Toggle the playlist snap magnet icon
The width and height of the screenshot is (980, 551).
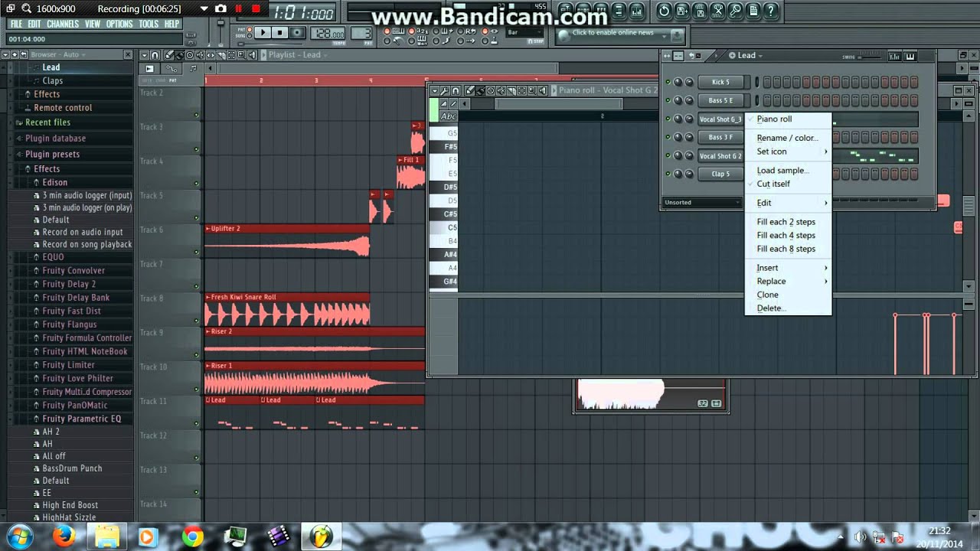pyautogui.click(x=155, y=55)
